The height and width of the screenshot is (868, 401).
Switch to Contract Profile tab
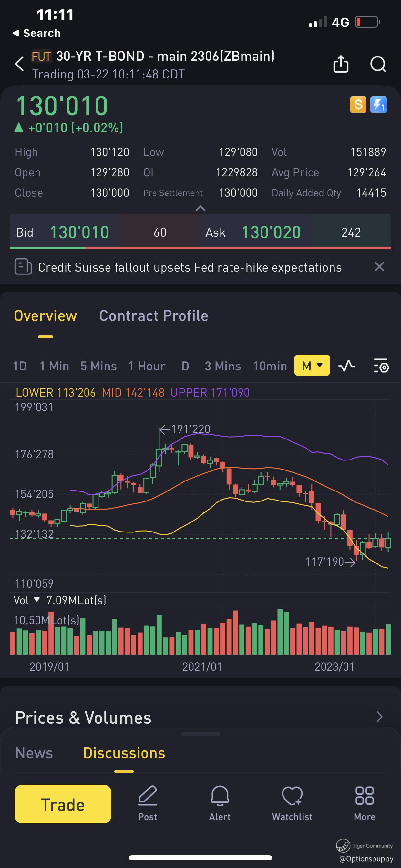[x=154, y=316]
